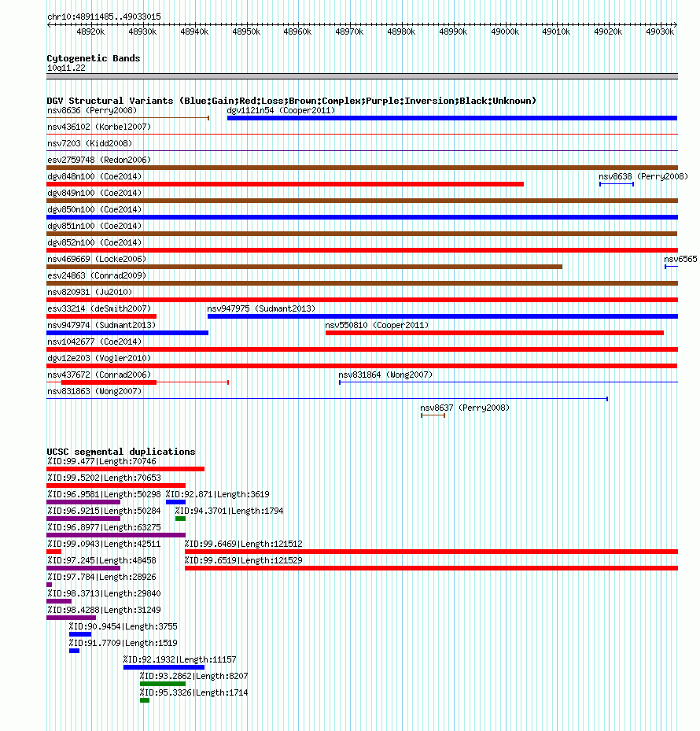700x731 pixels.
Task: Click the %ID:96.8977|Length:63275 label
Action: click(x=104, y=528)
